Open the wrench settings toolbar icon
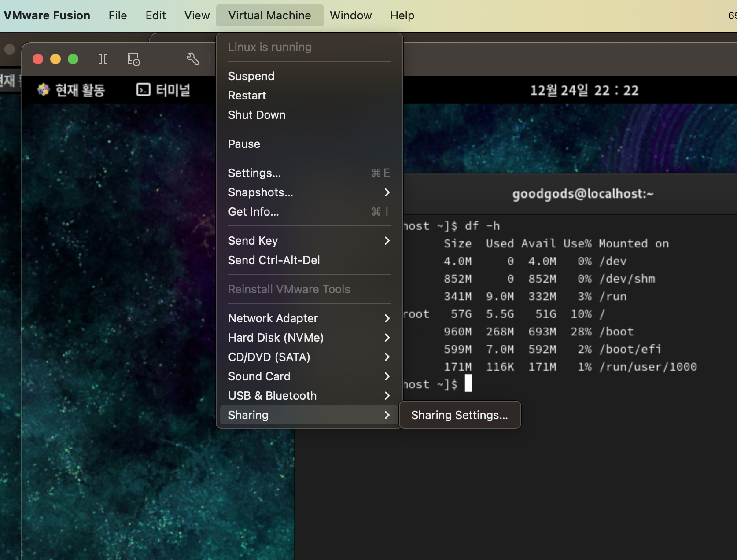 click(x=193, y=59)
